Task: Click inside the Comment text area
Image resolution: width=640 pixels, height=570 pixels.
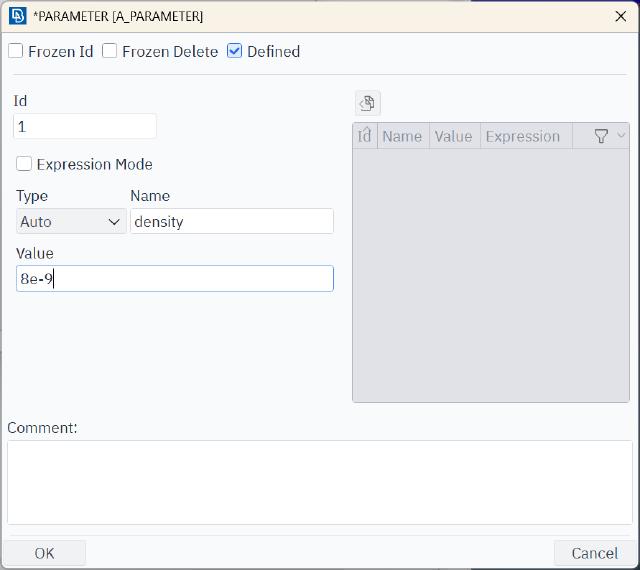Action: (320, 482)
